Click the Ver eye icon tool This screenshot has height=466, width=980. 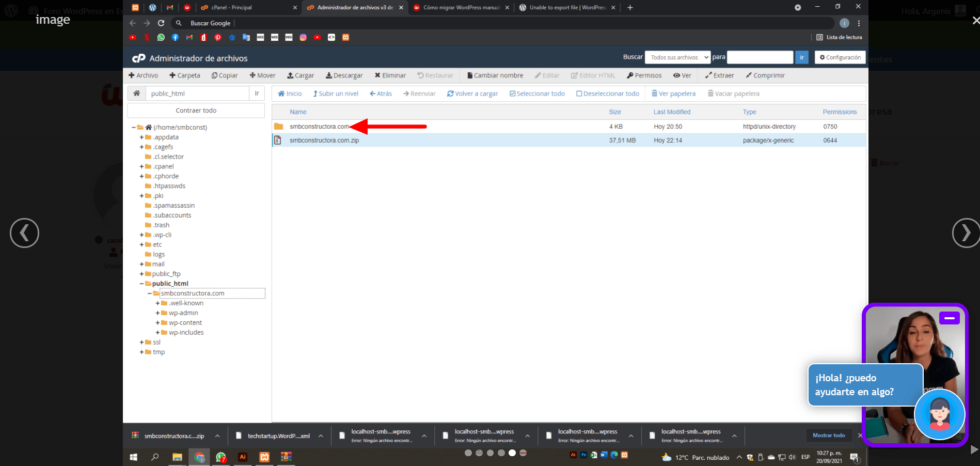click(682, 75)
